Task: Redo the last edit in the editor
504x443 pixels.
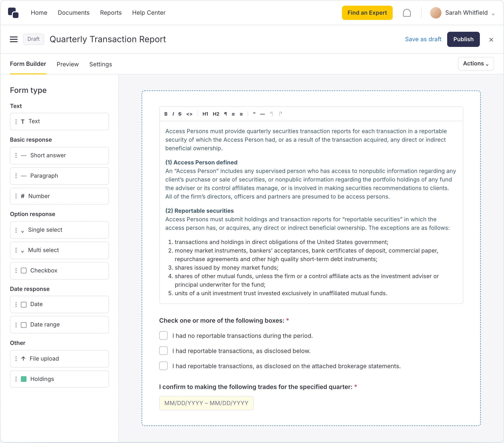Action: click(x=280, y=114)
